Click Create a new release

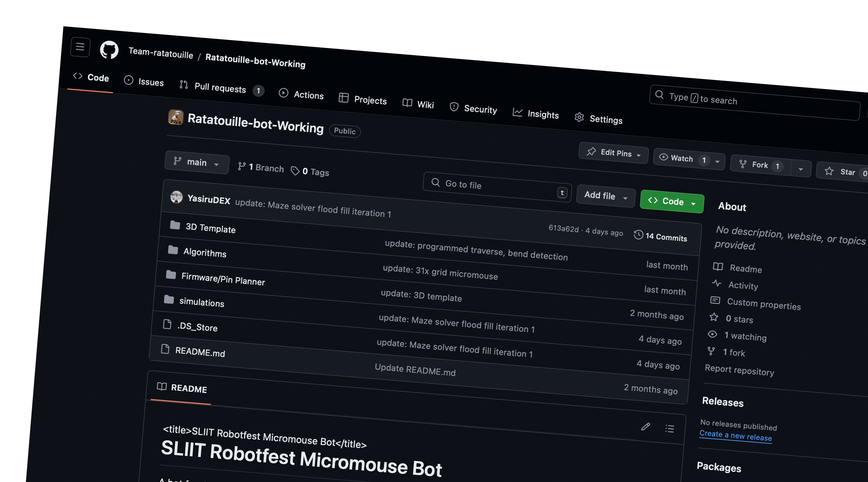click(736, 436)
